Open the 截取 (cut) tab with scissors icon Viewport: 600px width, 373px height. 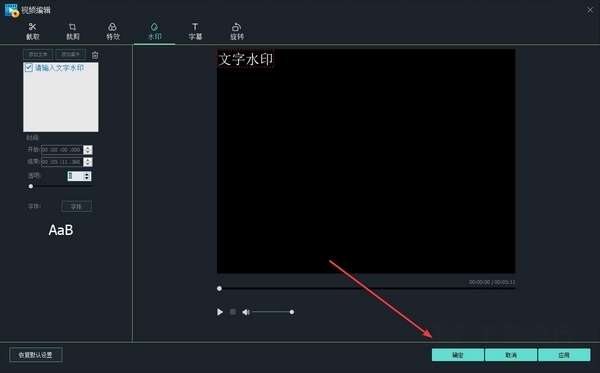[33, 32]
